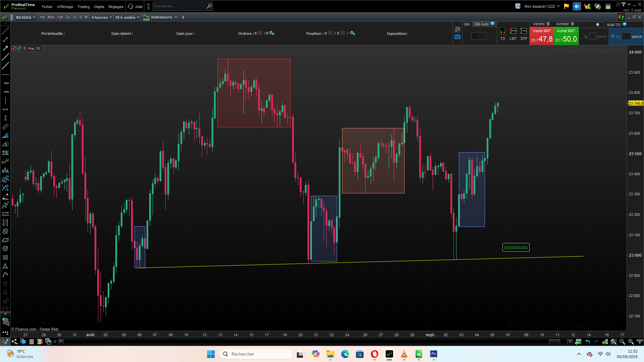644x362 pixels.
Task: Open the Affichage menu
Action: click(65, 7)
